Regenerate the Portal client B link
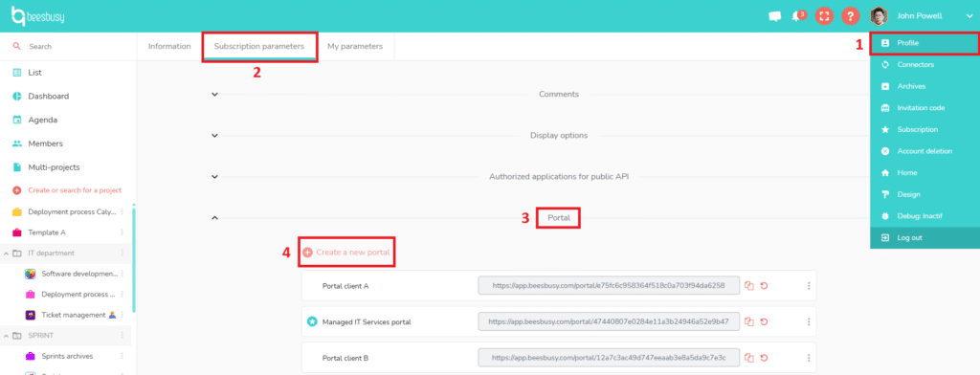This screenshot has height=375, width=980. (x=765, y=358)
